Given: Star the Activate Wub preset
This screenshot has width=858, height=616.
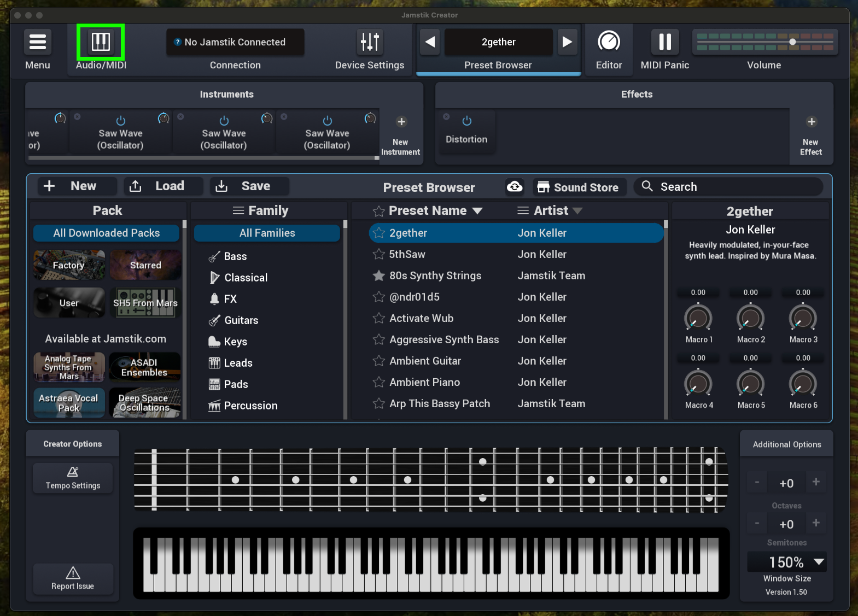Looking at the screenshot, I should 378,318.
